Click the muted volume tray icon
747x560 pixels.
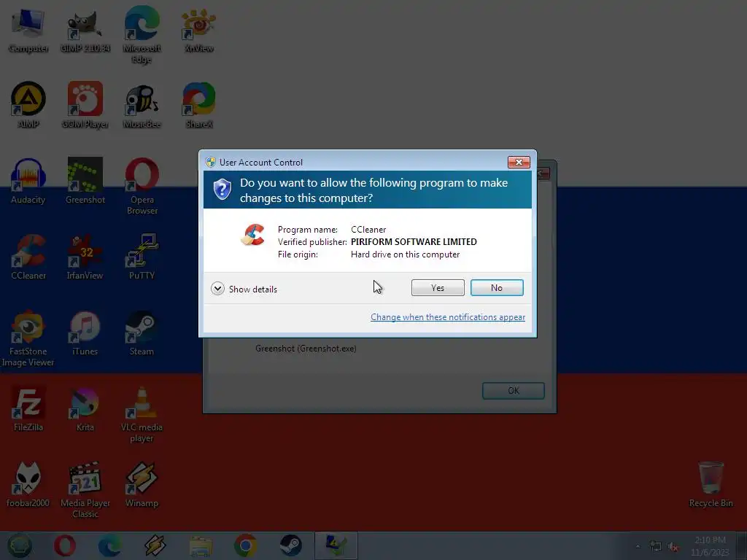[673, 547]
